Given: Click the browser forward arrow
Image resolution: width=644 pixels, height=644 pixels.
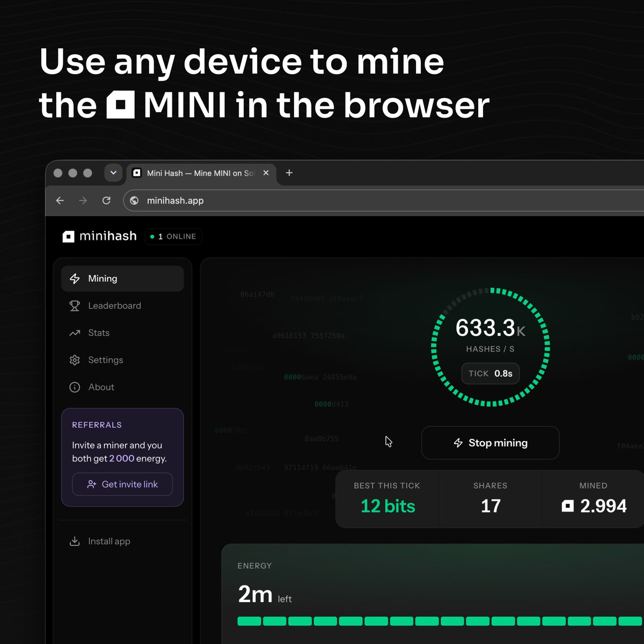Looking at the screenshot, I should point(83,201).
